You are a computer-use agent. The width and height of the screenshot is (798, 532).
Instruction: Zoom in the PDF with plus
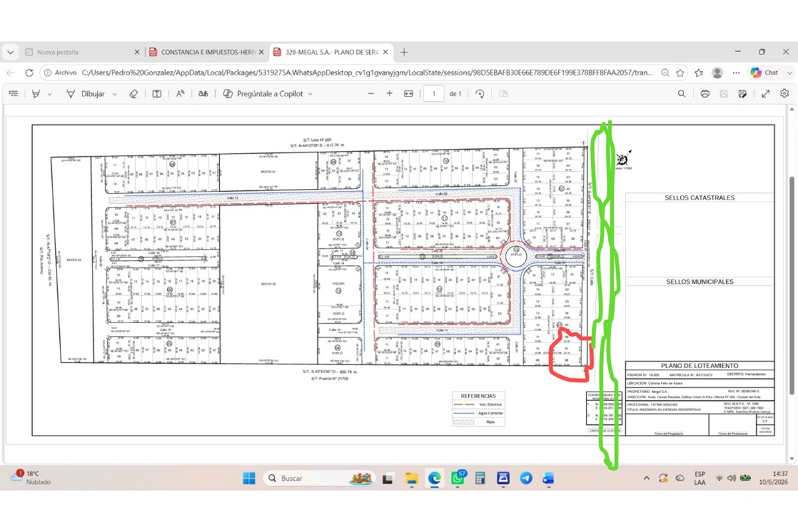point(390,94)
